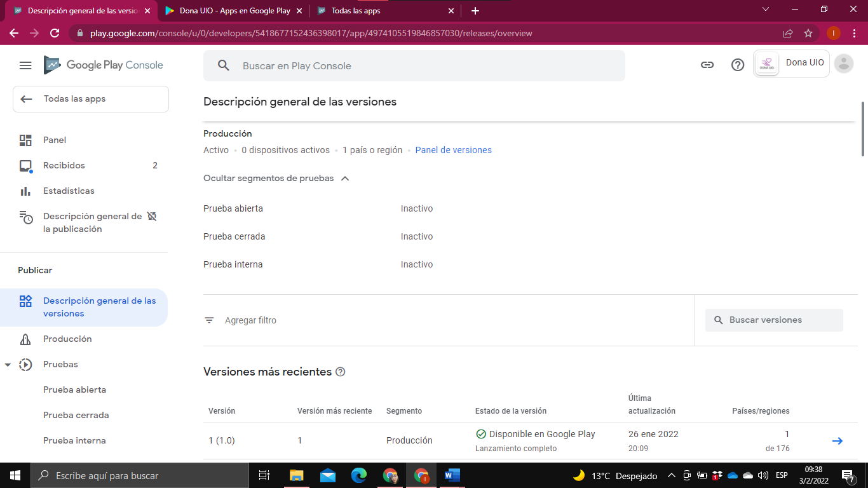868x488 pixels.
Task: Click the Dona UIO app thumbnail icon
Action: (x=766, y=63)
